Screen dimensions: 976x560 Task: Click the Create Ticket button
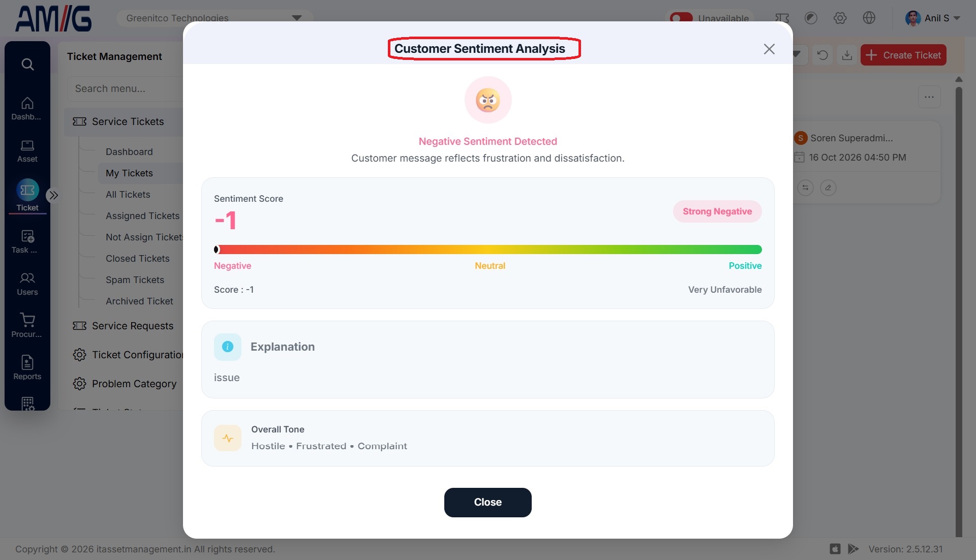903,55
